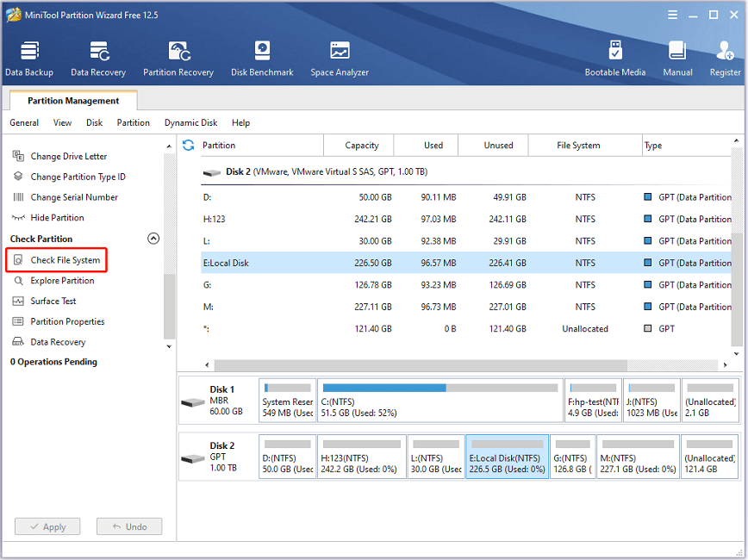Select E:Local Disk block on Disk 2 map
This screenshot has width=748, height=560.
click(507, 457)
